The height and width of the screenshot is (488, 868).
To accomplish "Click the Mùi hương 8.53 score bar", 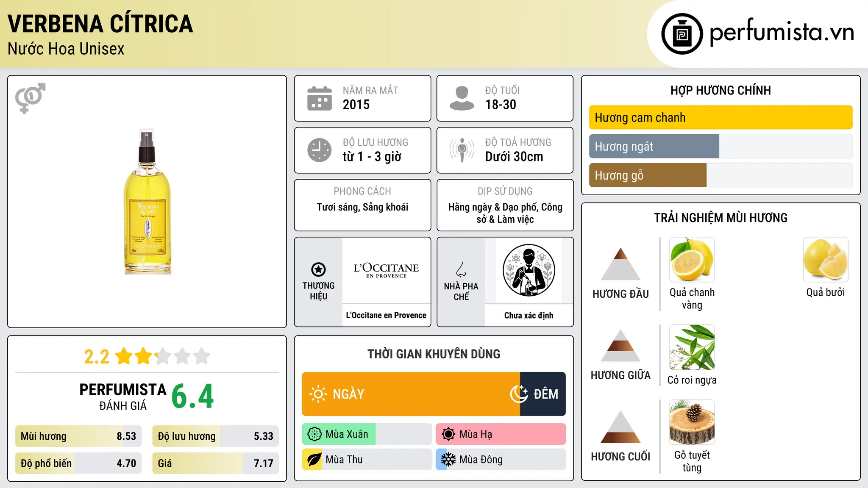I will pos(78,436).
